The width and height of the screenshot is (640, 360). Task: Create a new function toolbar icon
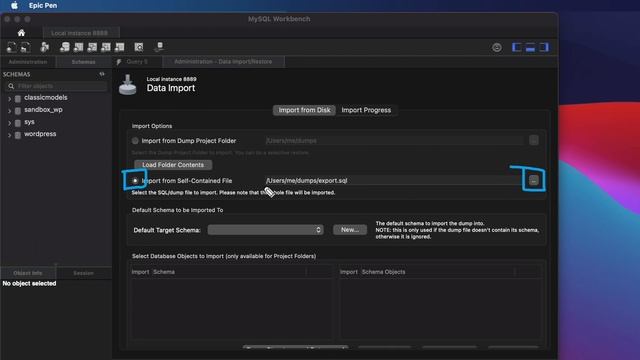tap(120, 47)
